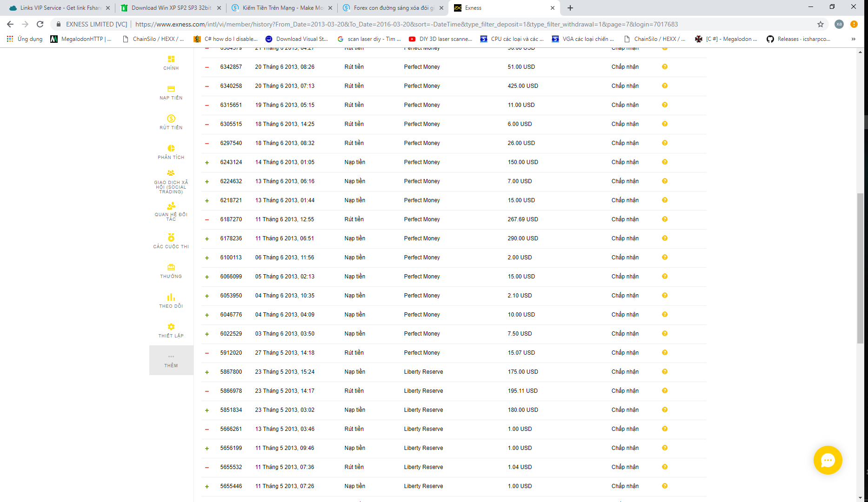Open the live chat bubble button
The height and width of the screenshot is (502, 868).
point(828,460)
